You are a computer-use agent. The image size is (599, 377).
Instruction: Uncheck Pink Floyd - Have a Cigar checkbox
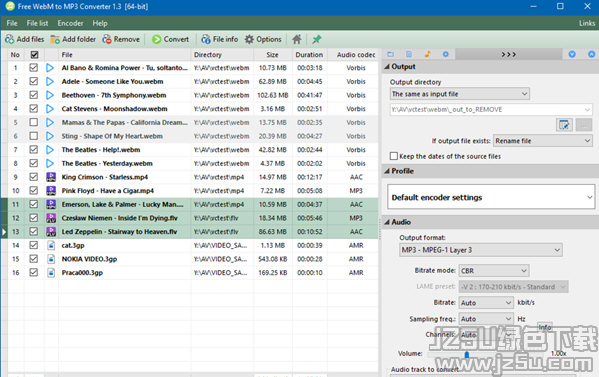point(34,190)
